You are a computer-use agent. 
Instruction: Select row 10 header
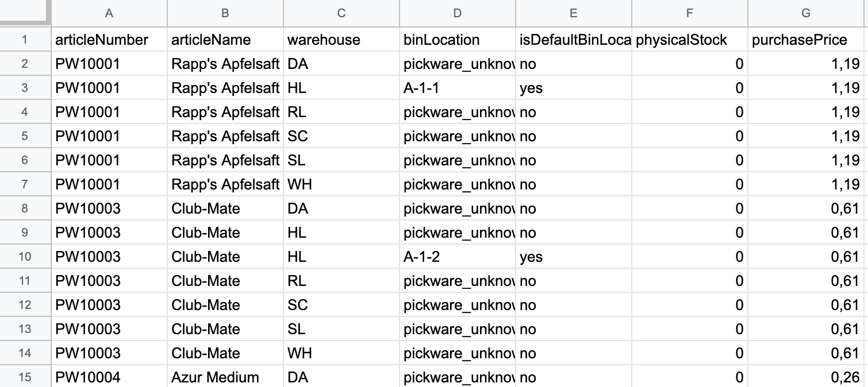25,257
